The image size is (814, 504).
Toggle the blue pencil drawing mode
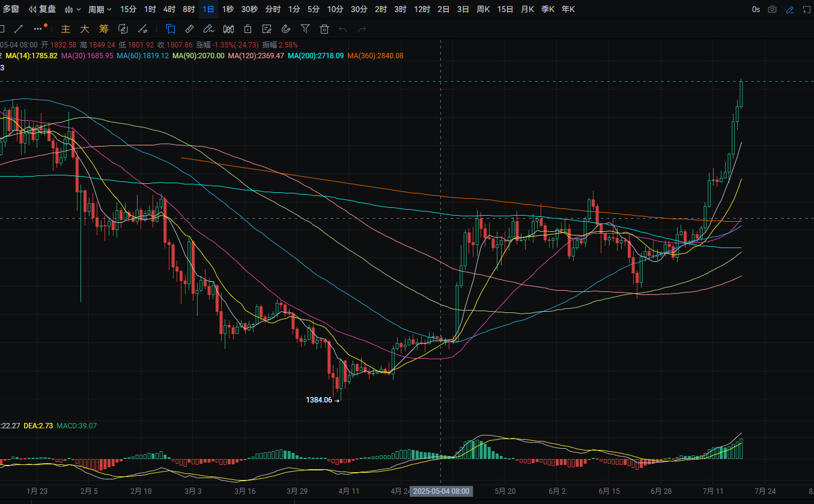point(789,10)
